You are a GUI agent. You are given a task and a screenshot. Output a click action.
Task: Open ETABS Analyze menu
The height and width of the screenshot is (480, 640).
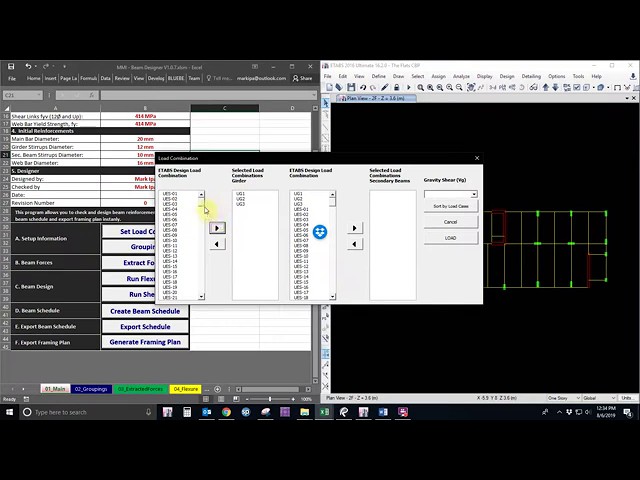[461, 76]
